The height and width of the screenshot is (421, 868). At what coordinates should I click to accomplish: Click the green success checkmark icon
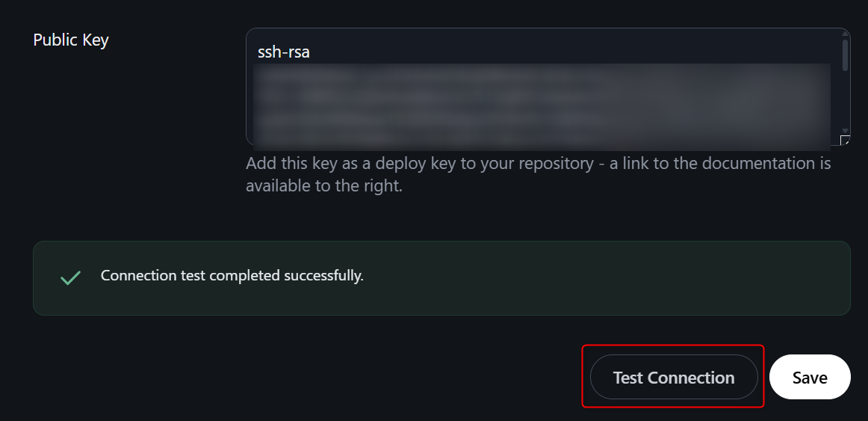coord(70,278)
